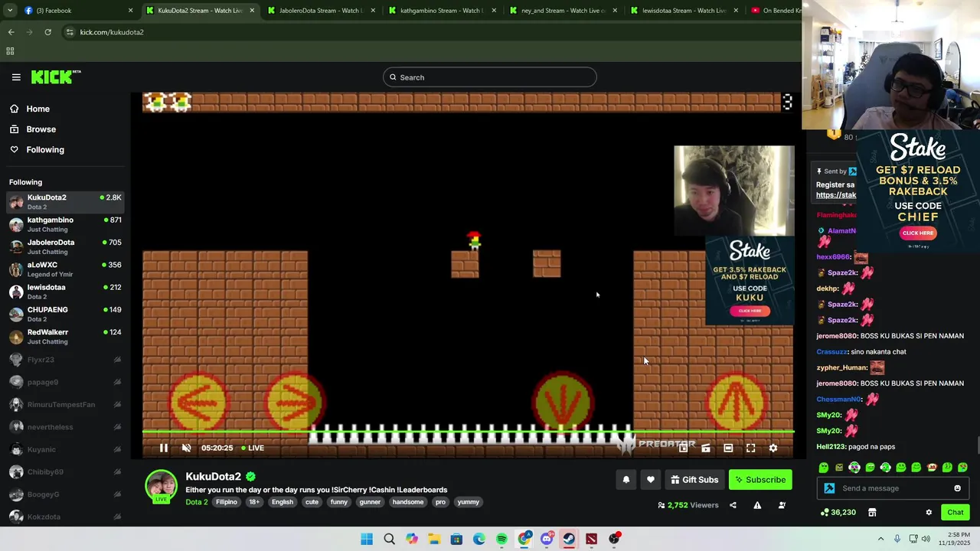Share the stream via share icon
The width and height of the screenshot is (980, 551).
click(x=733, y=505)
